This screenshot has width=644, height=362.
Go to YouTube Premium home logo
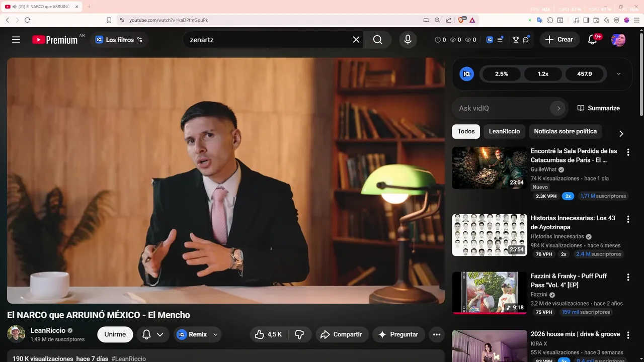[55, 40]
